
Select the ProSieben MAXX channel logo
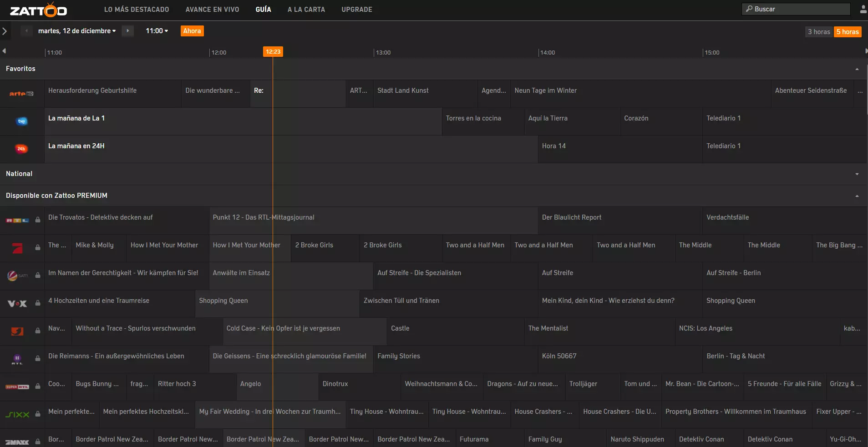[x=17, y=442]
